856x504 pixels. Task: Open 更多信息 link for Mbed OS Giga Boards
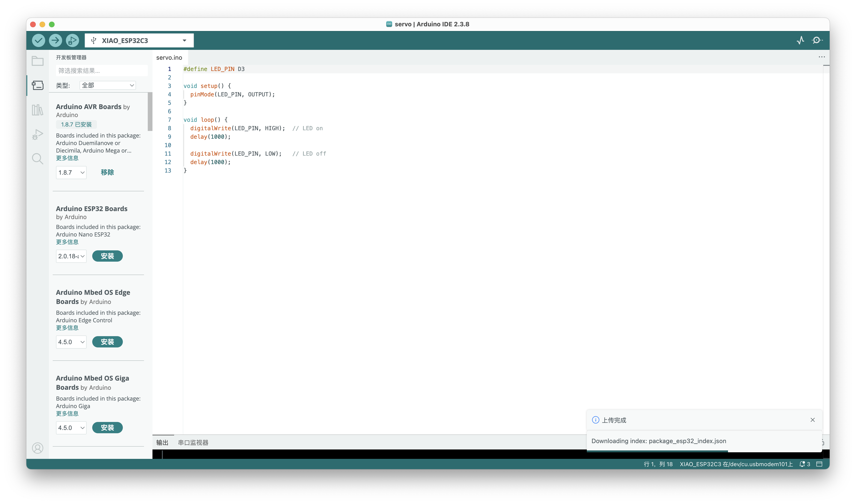point(67,413)
